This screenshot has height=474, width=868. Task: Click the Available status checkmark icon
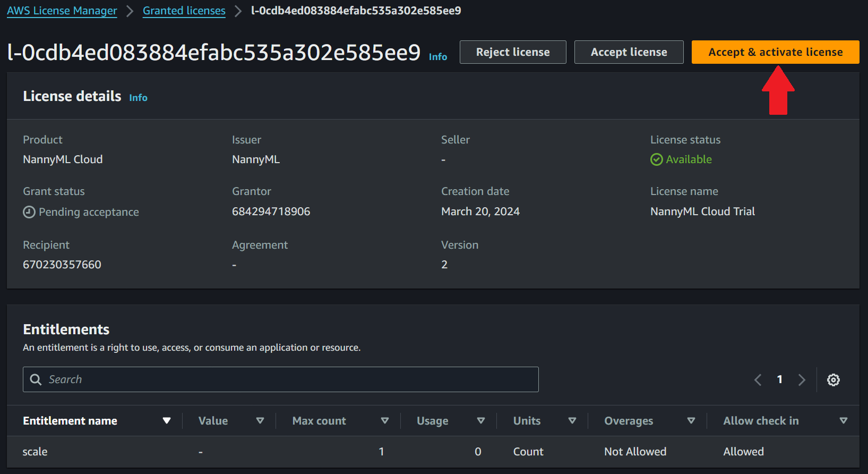click(656, 159)
